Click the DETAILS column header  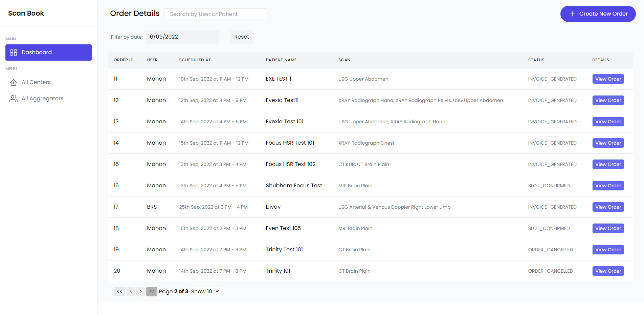coord(601,60)
